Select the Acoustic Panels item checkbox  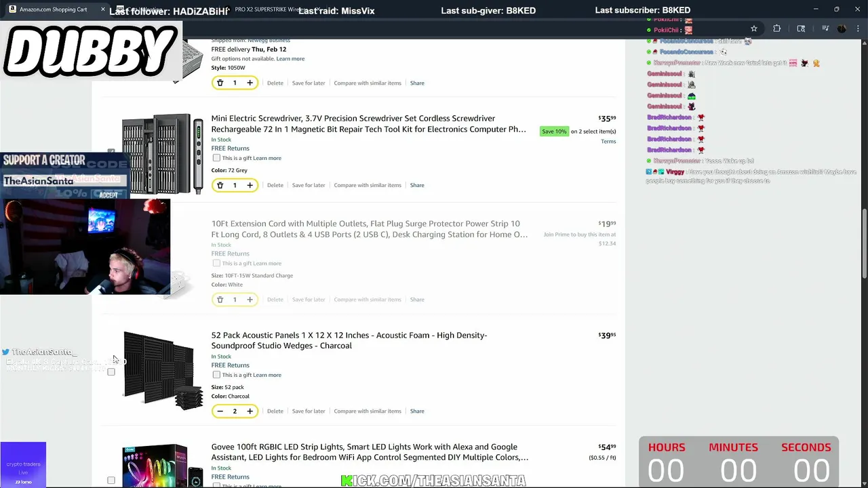click(111, 371)
